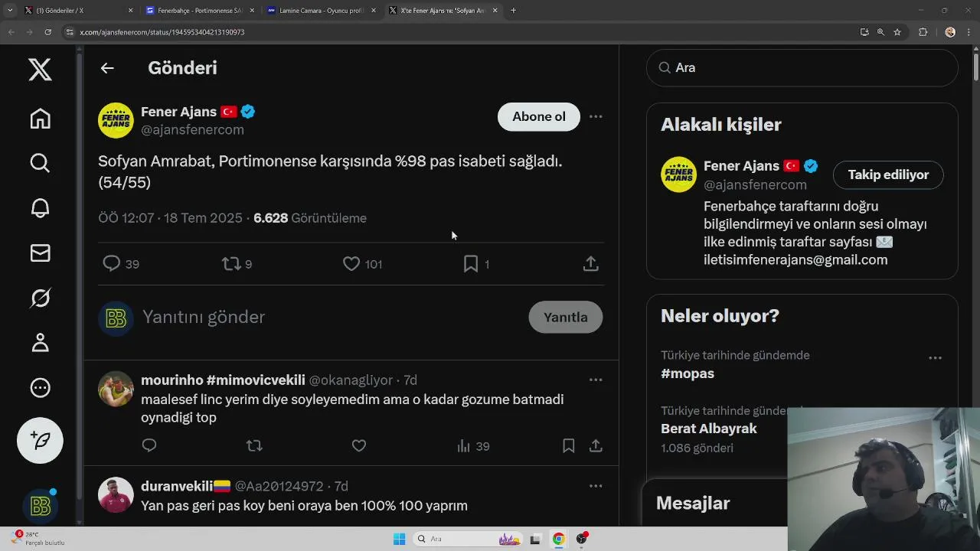This screenshot has width=980, height=551.
Task: Open the Chrome profile avatar
Action: point(950,32)
